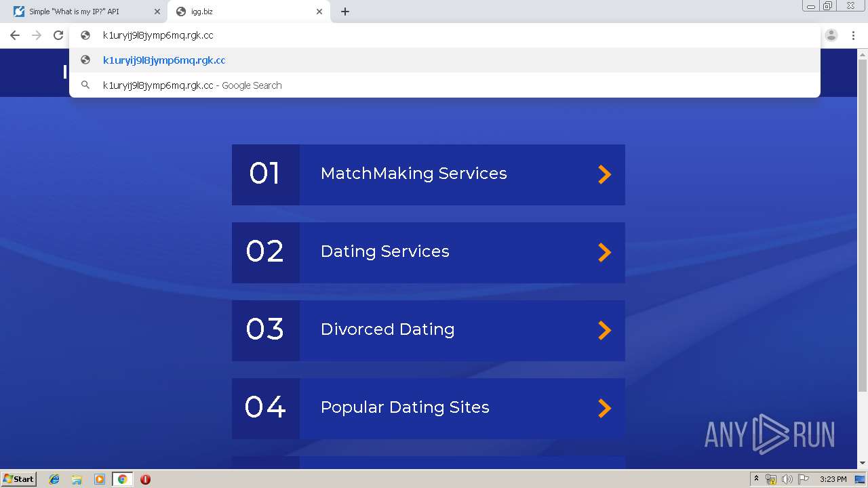This screenshot has height=488, width=868.
Task: Open the Chrome three-dot menu
Action: click(853, 35)
